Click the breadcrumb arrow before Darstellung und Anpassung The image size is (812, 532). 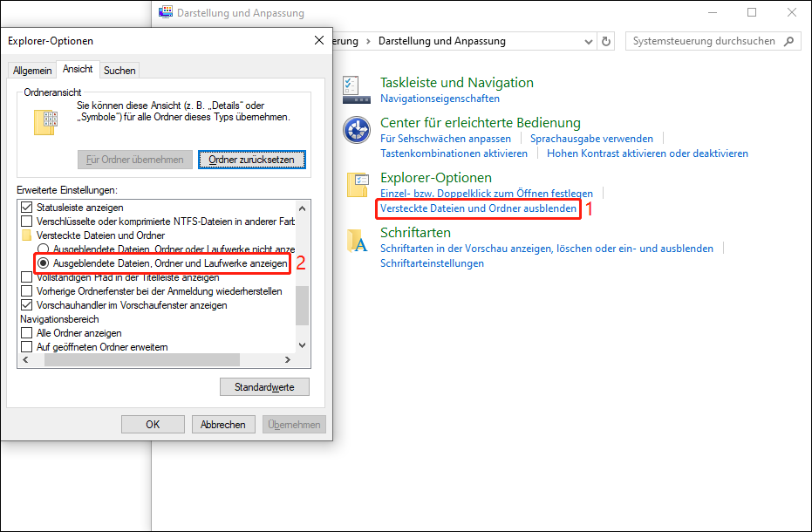coord(370,41)
